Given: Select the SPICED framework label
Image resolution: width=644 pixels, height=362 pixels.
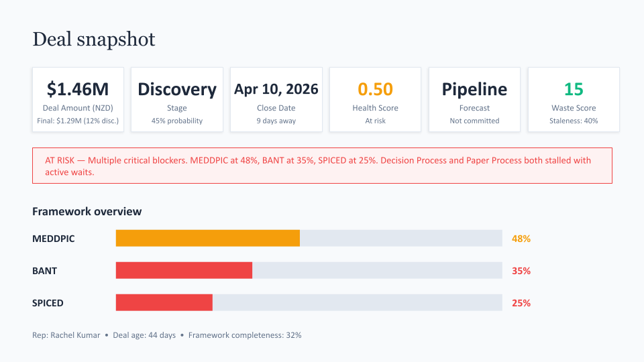Looking at the screenshot, I should [48, 303].
